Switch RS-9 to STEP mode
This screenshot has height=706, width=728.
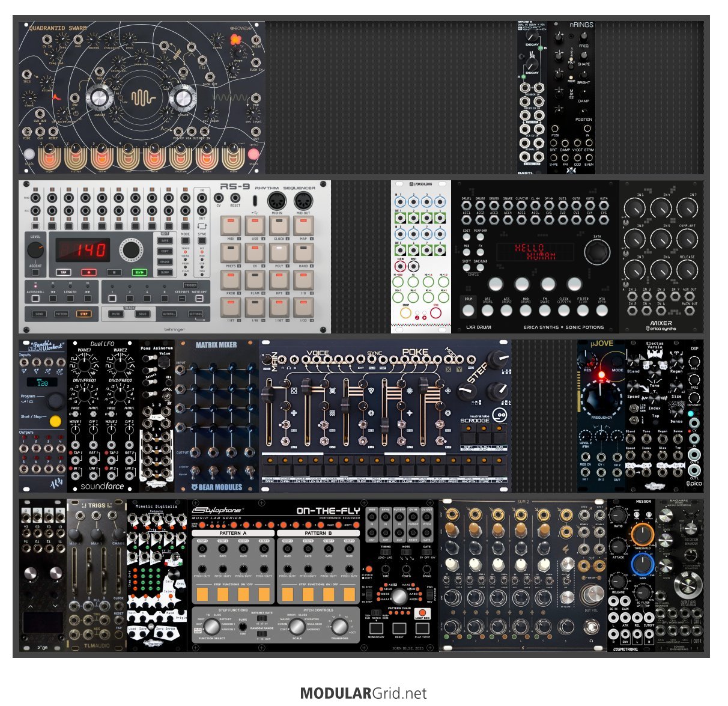click(83, 314)
